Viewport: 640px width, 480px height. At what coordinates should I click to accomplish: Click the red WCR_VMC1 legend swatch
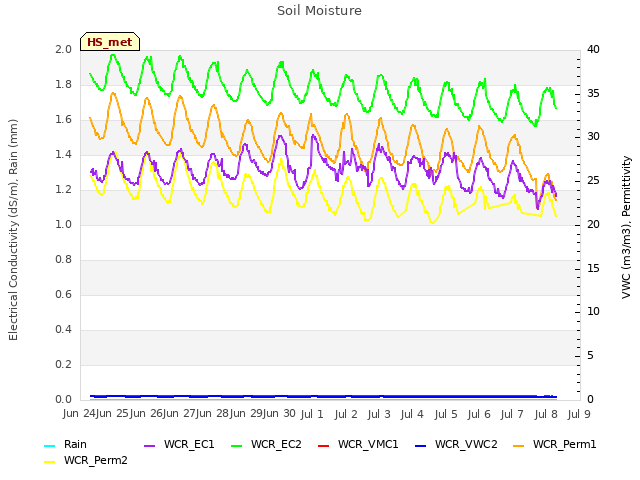pos(323,445)
